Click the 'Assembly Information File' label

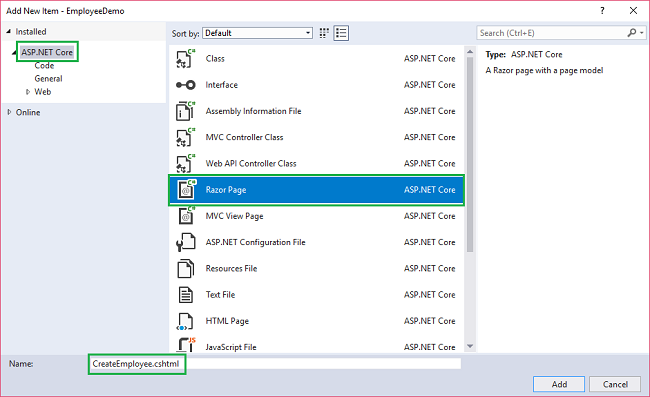tap(253, 111)
